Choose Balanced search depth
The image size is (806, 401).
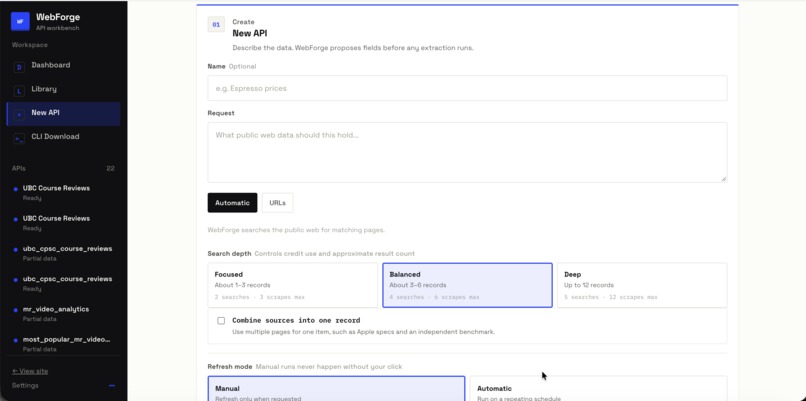pyautogui.click(x=467, y=285)
